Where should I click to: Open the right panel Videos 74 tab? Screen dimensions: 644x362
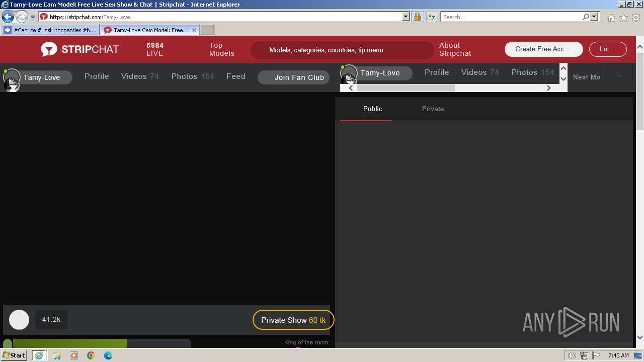click(480, 72)
